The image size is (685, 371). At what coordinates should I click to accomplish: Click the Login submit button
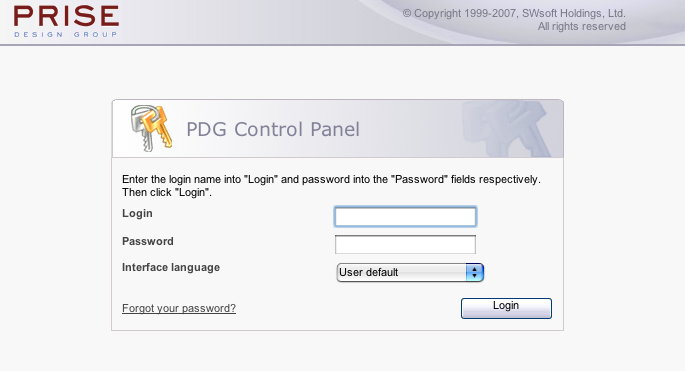point(506,308)
